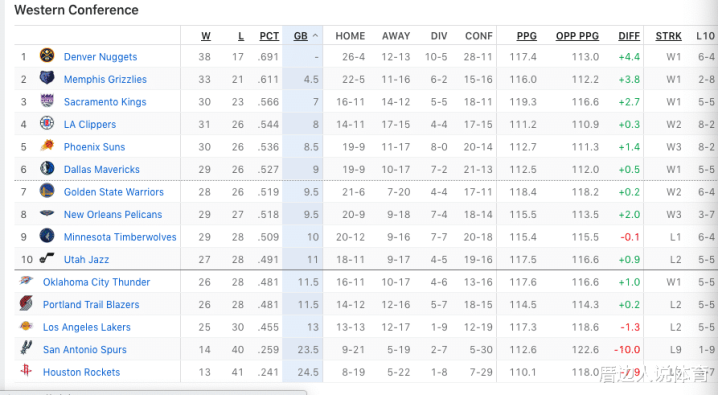
Task: Click the Golden State Warriors logo
Action: point(47,190)
